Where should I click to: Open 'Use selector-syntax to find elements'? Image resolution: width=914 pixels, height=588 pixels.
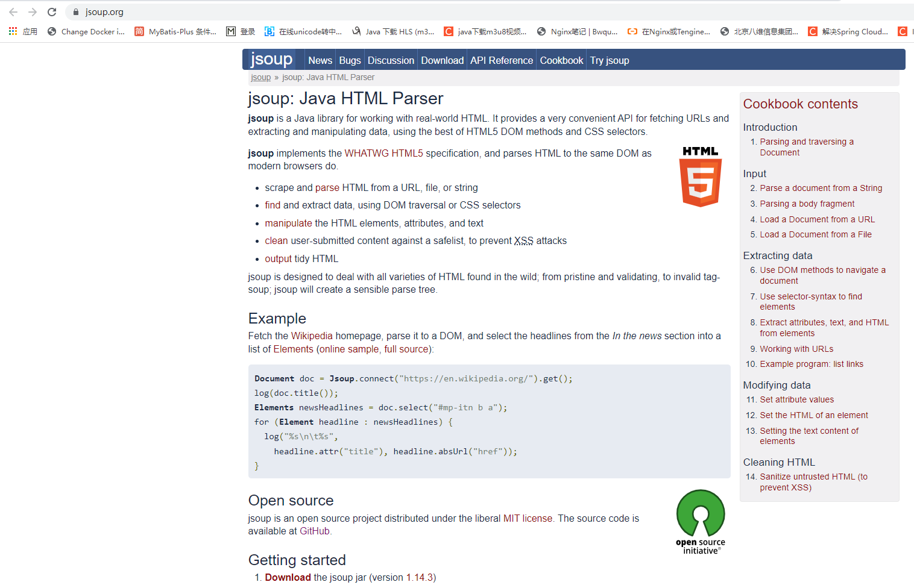point(811,302)
